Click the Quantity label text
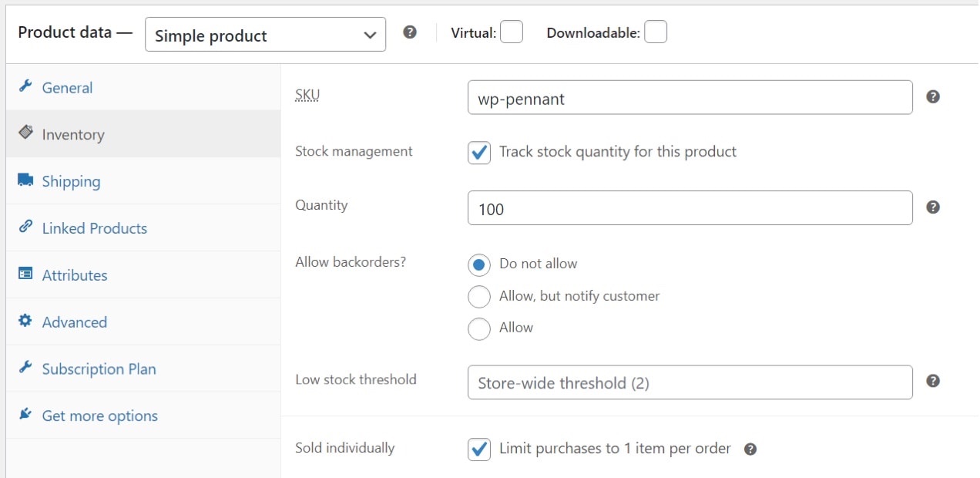This screenshot has height=478, width=980. (321, 205)
